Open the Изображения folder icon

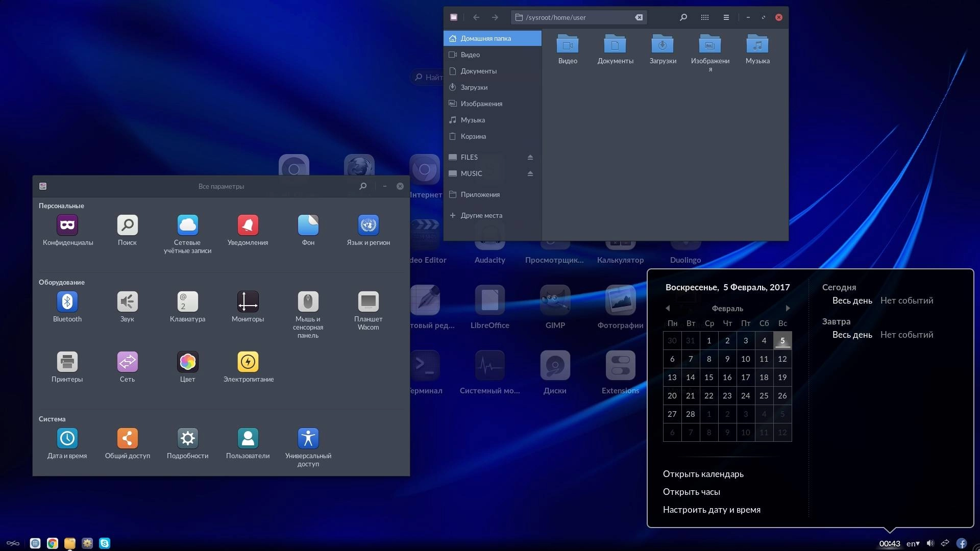[710, 44]
